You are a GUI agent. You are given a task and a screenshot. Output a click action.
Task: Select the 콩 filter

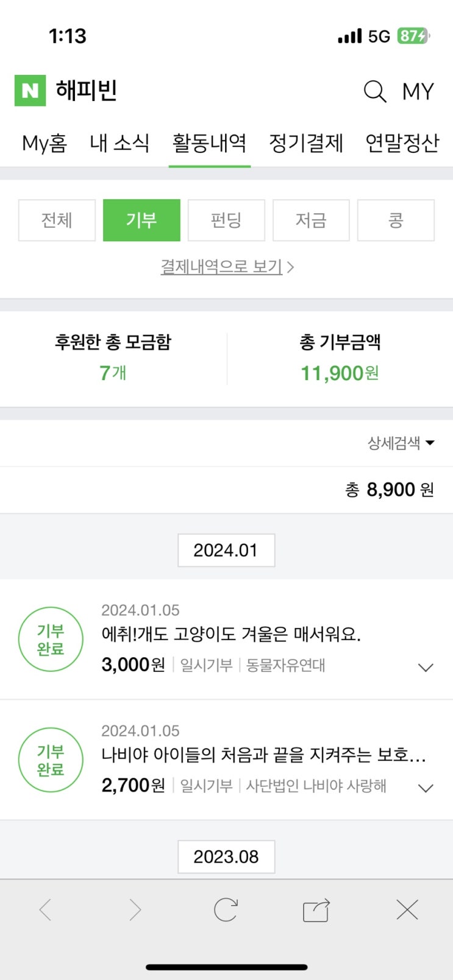coord(396,220)
